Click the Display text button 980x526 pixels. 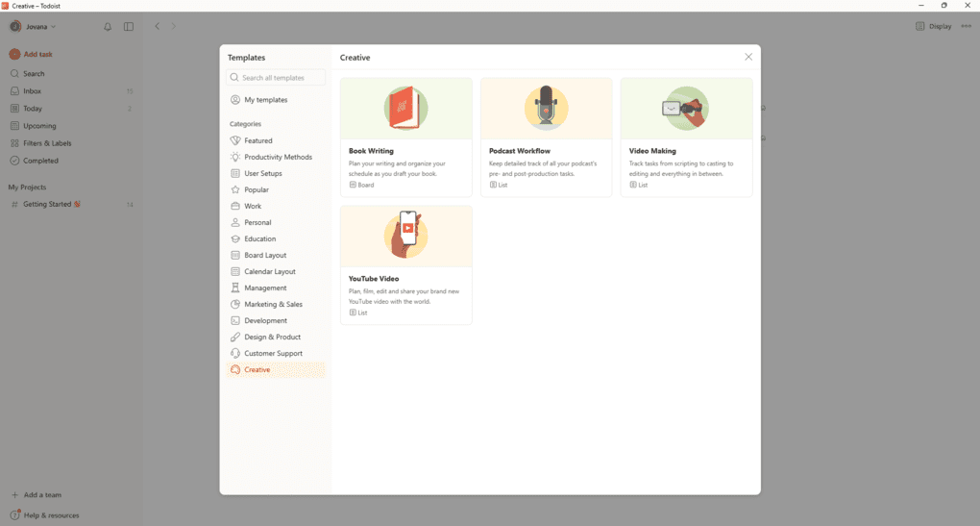940,26
